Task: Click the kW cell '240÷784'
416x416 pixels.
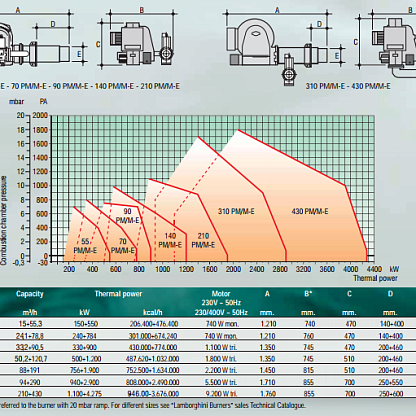Action: click(x=84, y=336)
